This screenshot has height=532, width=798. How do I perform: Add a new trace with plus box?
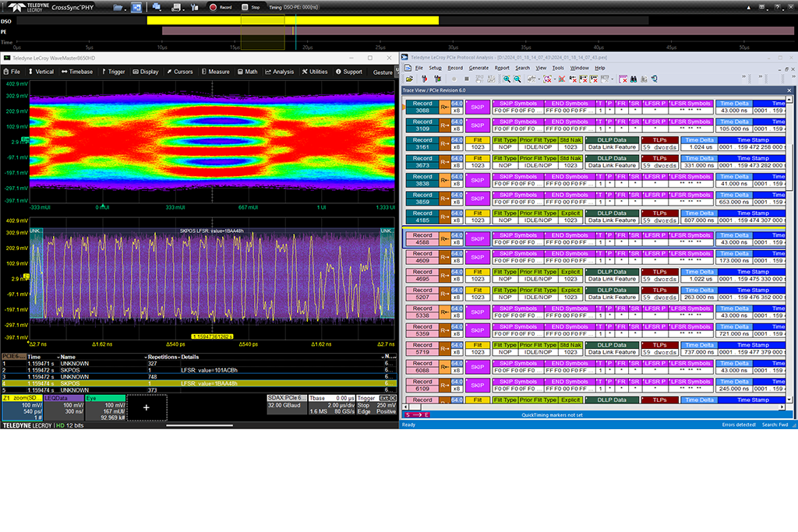click(146, 407)
